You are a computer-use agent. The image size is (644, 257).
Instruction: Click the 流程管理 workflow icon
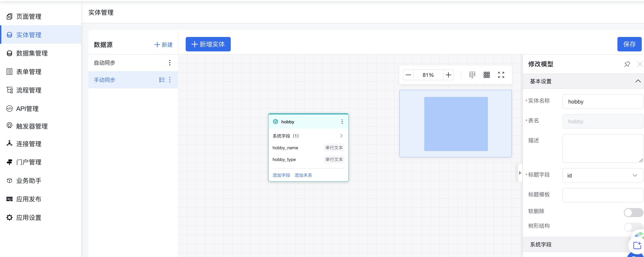(9, 90)
